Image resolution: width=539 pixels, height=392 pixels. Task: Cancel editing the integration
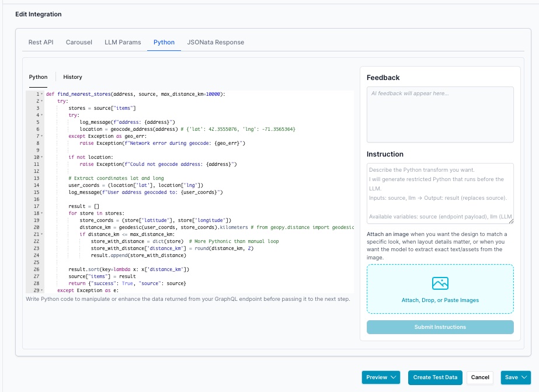479,377
